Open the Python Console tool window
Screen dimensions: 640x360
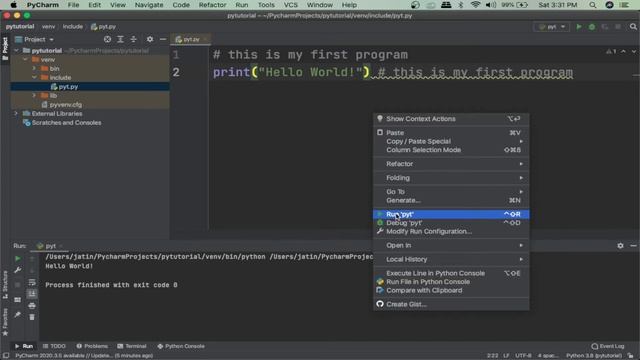tap(181, 346)
